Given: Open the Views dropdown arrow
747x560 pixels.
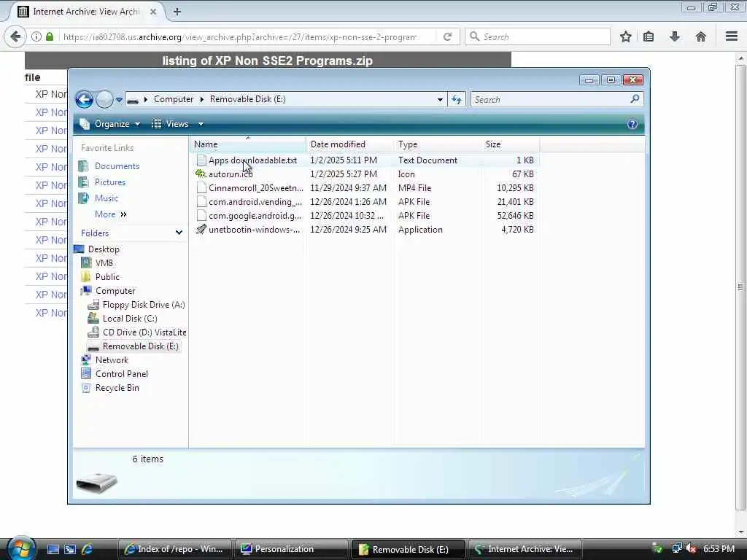Looking at the screenshot, I should pos(201,124).
